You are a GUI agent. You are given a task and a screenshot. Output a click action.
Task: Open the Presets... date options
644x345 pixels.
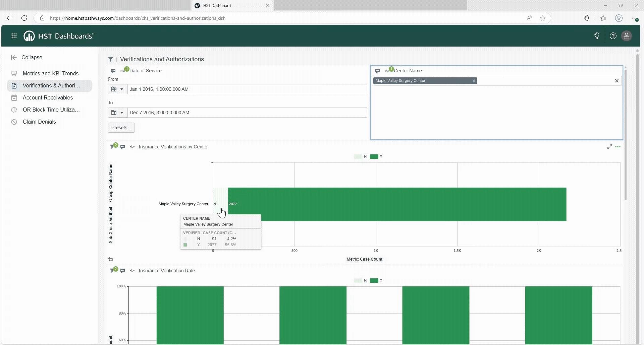click(x=121, y=128)
